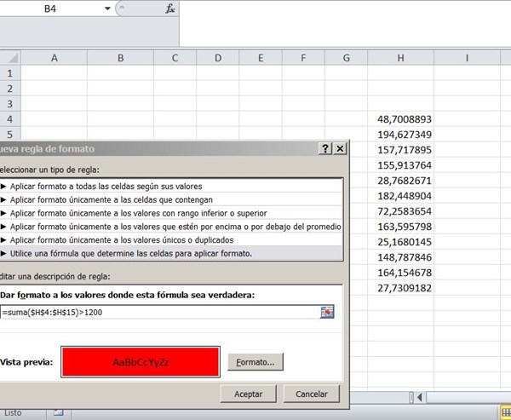The width and height of the screenshot is (511, 420).
Task: Click the formula bar area
Action: [x=345, y=23]
